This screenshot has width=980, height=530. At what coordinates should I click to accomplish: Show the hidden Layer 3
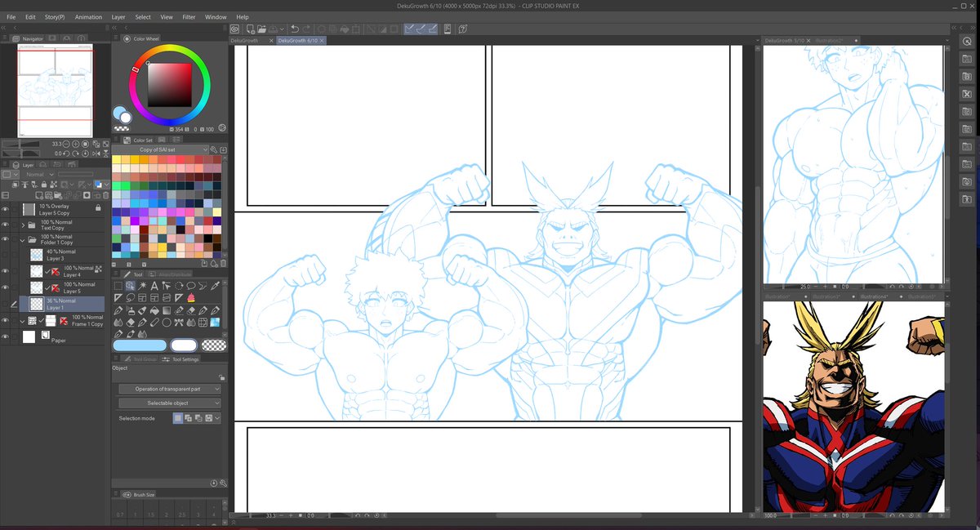[x=6, y=256]
